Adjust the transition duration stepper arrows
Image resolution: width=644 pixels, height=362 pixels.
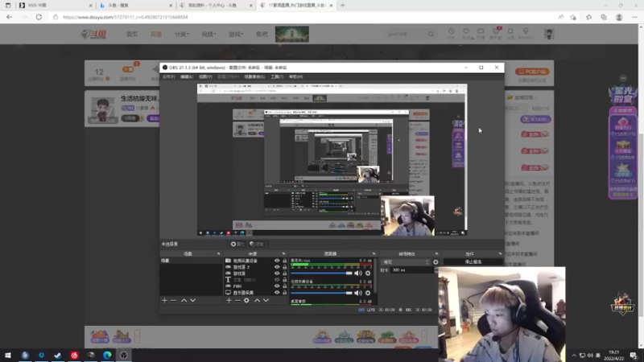(x=436, y=270)
